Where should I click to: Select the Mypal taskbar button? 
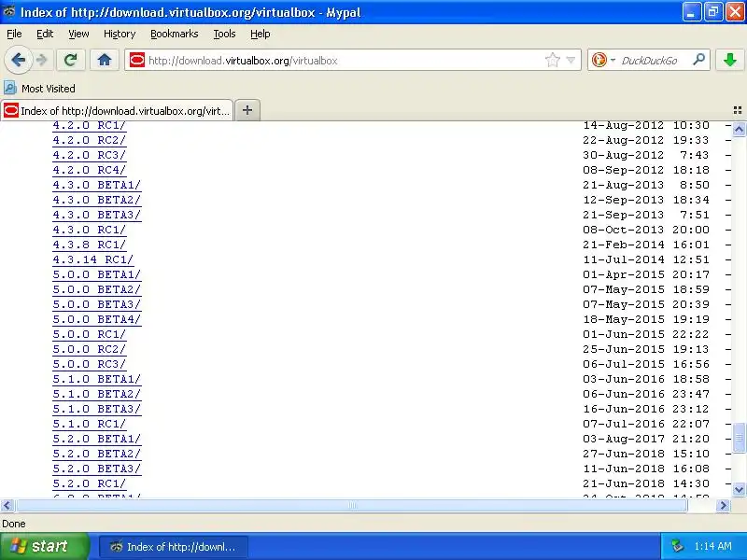pyautogui.click(x=174, y=547)
